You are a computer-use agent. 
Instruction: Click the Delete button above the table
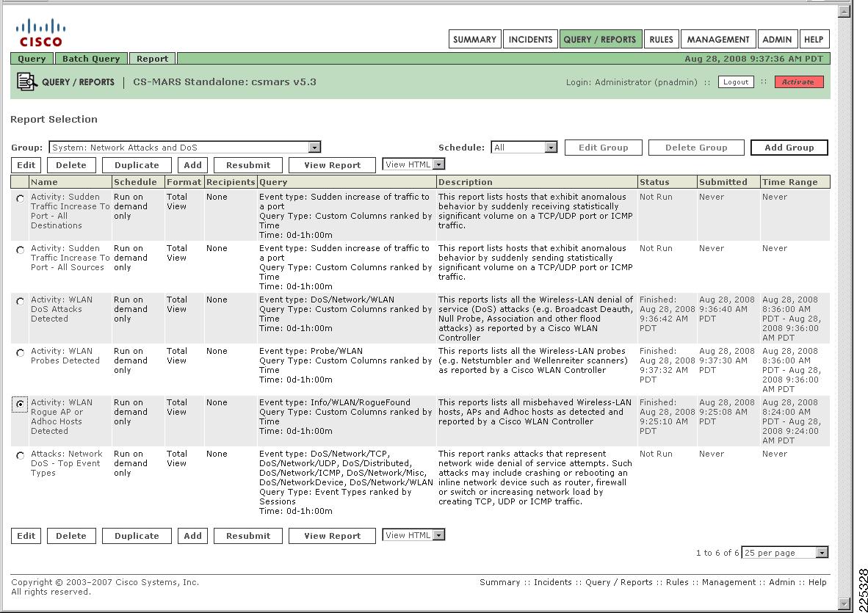pyautogui.click(x=71, y=165)
